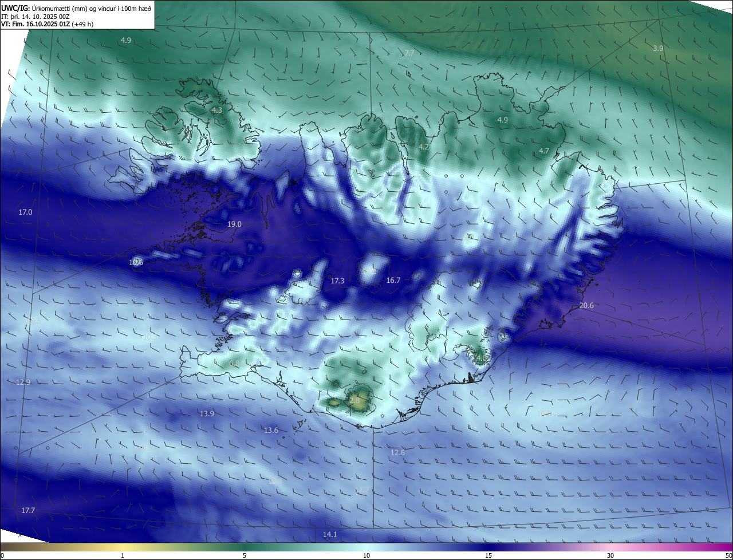This screenshot has width=733, height=560.
Task: Click the 12.9 value label on the map
Action: (x=23, y=382)
